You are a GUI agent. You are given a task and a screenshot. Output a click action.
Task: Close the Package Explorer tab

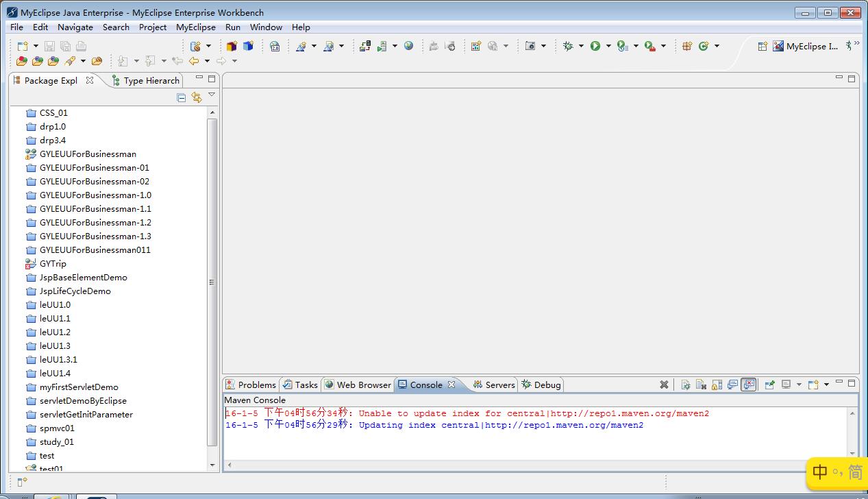click(x=89, y=80)
